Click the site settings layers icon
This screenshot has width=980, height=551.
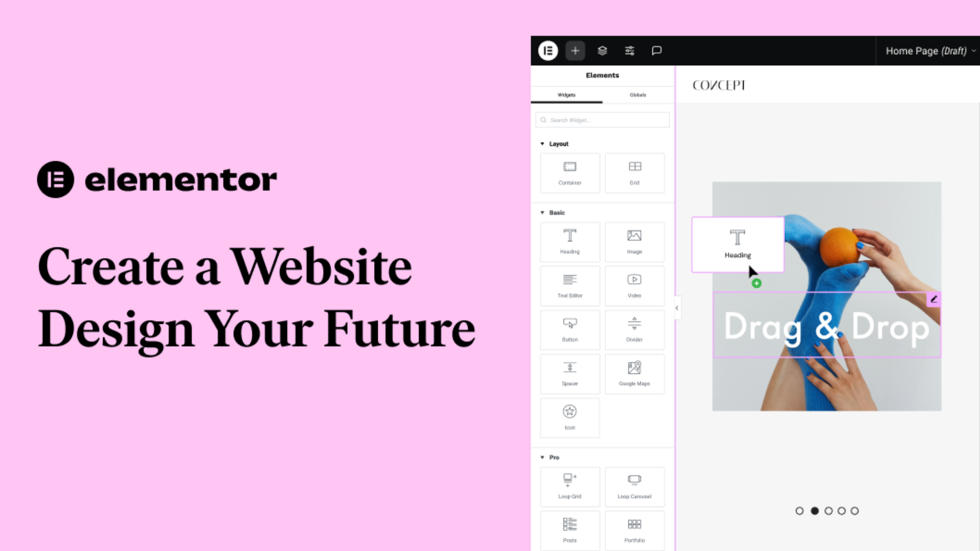click(x=602, y=51)
